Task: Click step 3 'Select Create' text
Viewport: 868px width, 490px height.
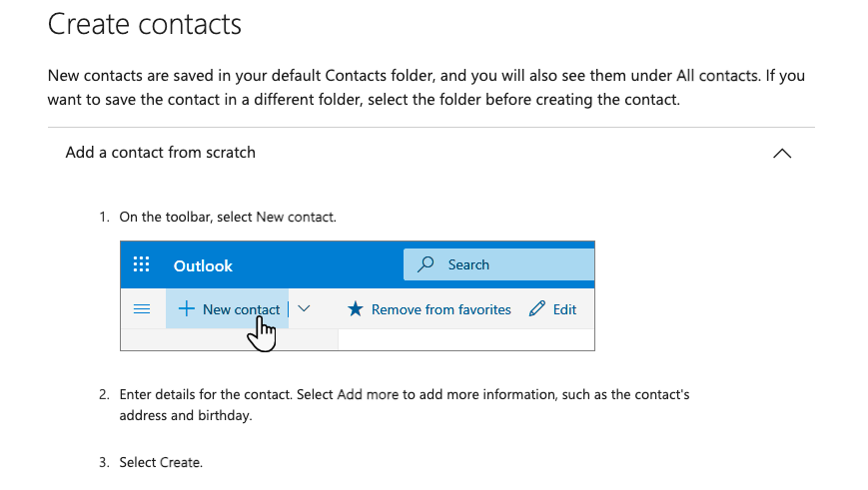Action: tap(161, 462)
